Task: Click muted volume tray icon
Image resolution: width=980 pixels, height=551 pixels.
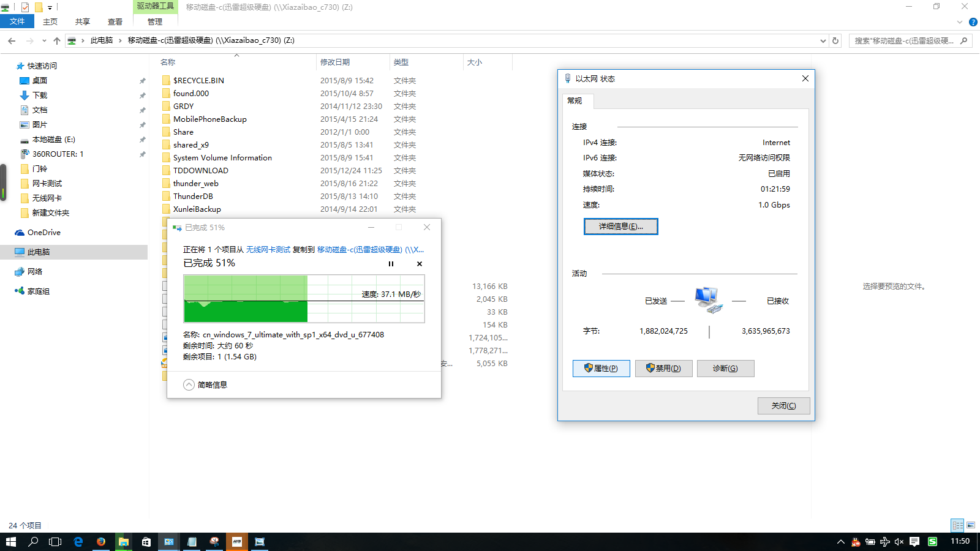Action: click(899, 542)
